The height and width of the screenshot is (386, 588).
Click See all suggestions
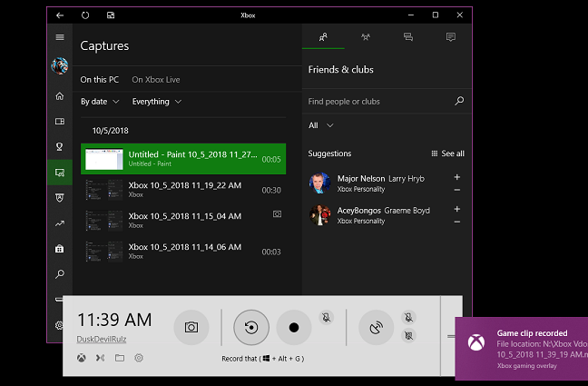pos(447,153)
